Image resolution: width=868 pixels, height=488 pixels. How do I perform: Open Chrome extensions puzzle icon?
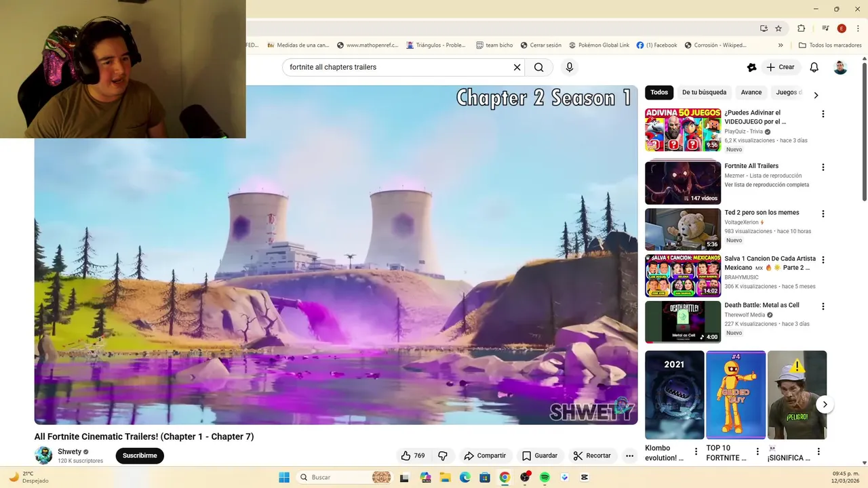[801, 28]
